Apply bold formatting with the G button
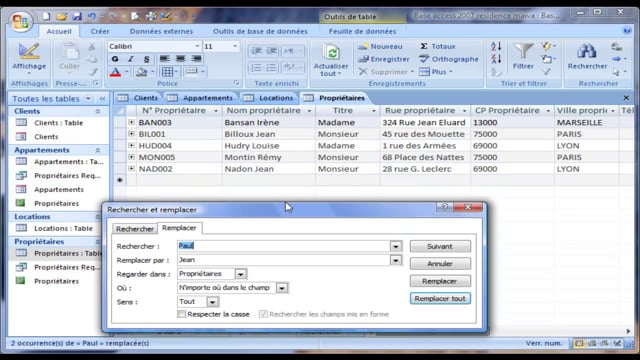 click(115, 59)
